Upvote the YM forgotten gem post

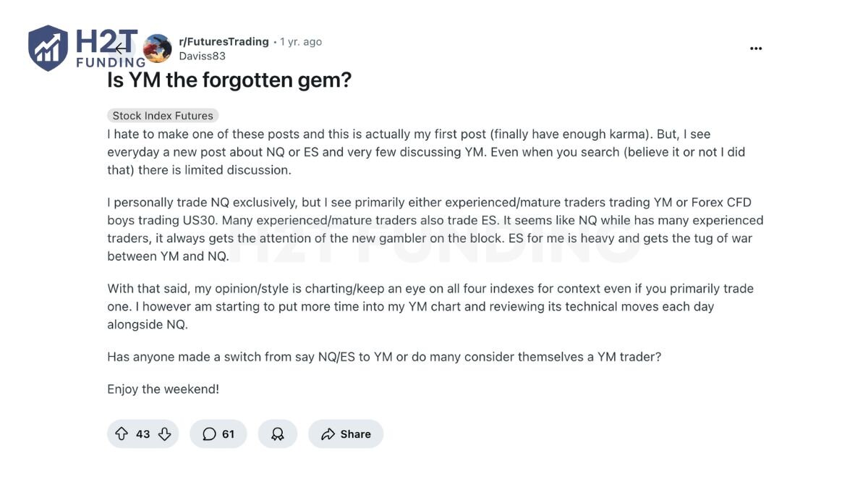tap(122, 434)
